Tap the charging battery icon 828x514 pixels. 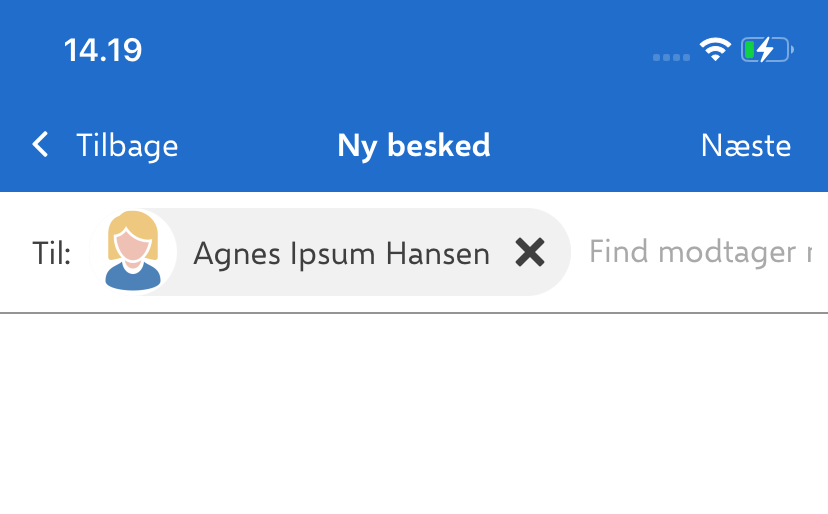pyautogui.click(x=766, y=50)
